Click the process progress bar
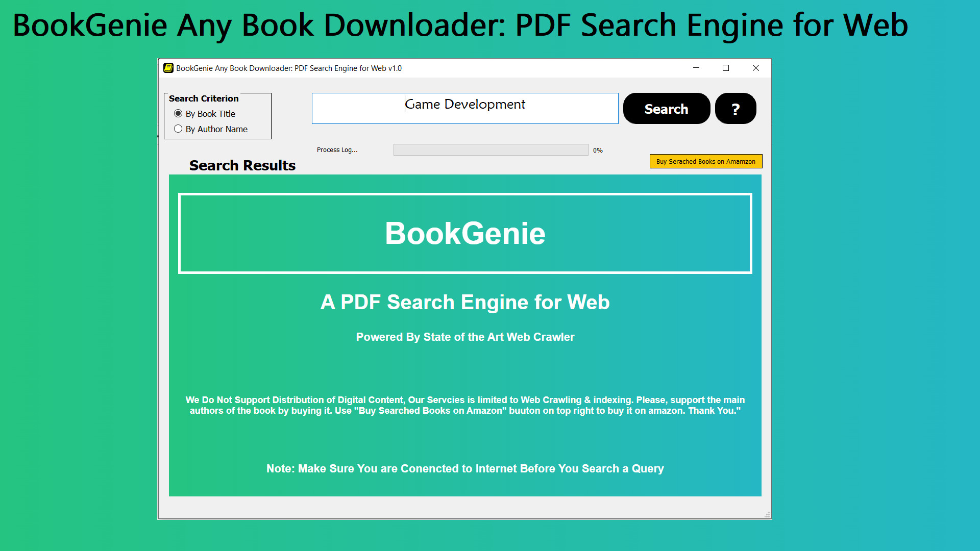Screen dimensions: 980x551 (491, 149)
